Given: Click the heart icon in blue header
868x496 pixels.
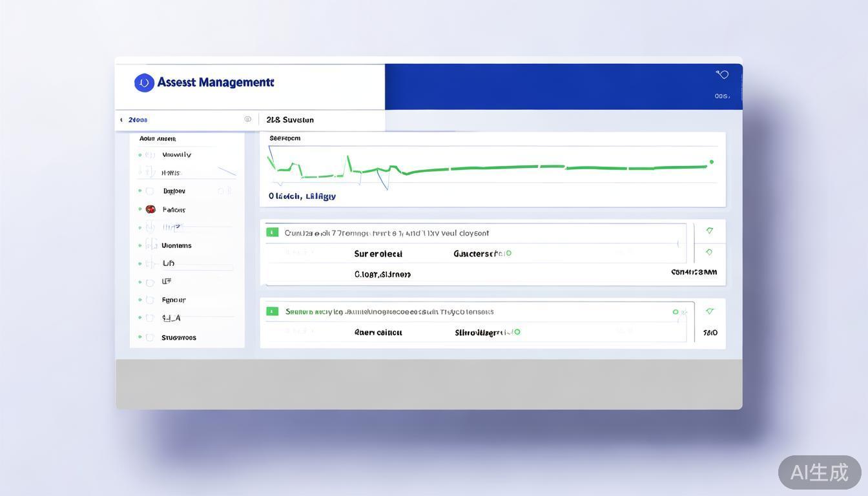Looking at the screenshot, I should 722,75.
